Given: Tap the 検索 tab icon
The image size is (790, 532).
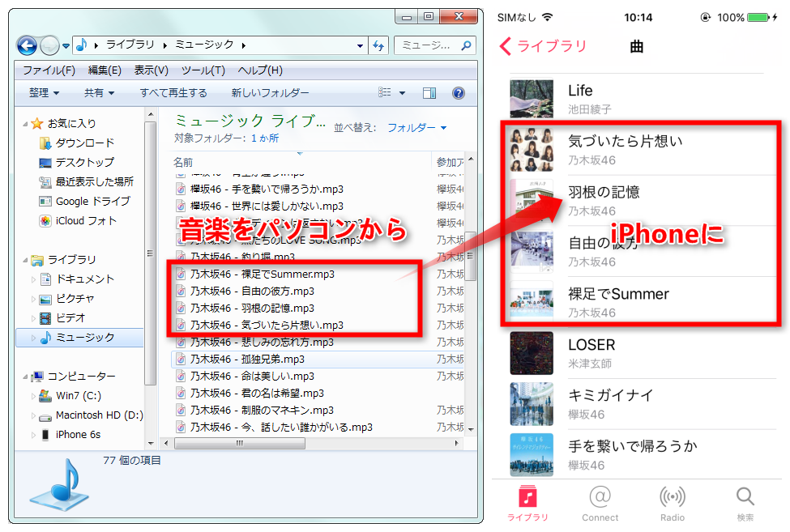Looking at the screenshot, I should (745, 496).
